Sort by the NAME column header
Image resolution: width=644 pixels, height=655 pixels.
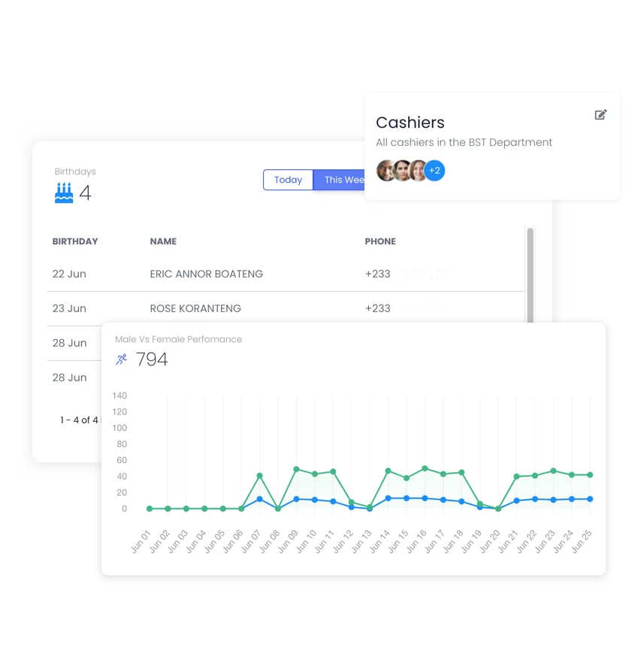[163, 241]
